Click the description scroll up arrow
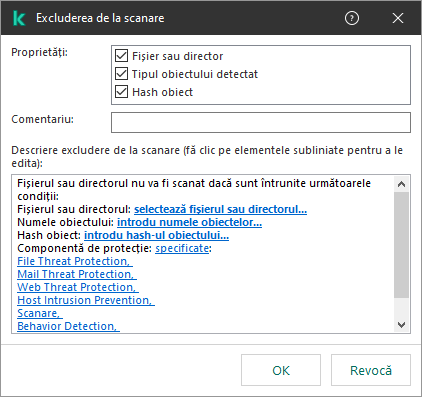 coord(402,184)
